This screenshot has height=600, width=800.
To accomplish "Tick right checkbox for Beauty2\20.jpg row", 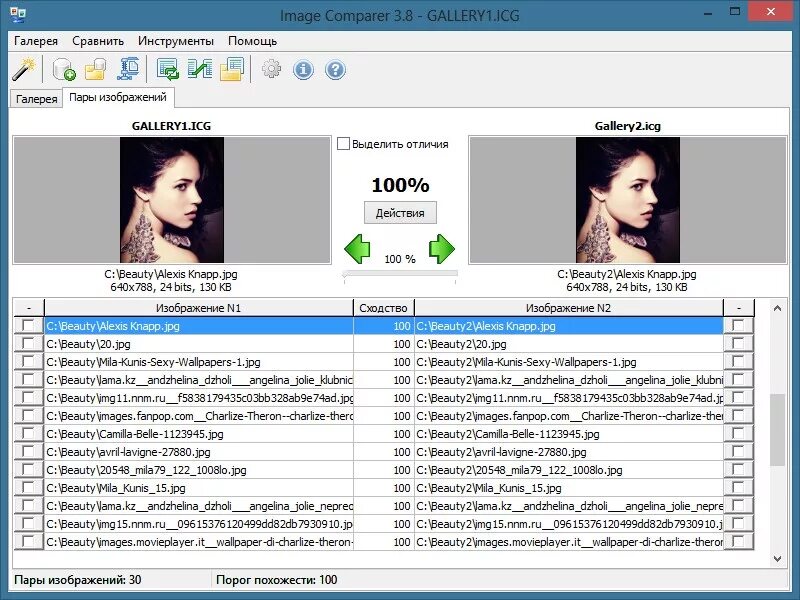I will 738,343.
